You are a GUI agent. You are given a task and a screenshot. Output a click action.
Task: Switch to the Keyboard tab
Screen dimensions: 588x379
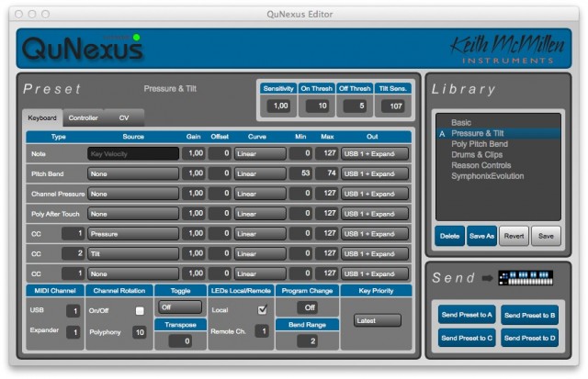tap(42, 117)
